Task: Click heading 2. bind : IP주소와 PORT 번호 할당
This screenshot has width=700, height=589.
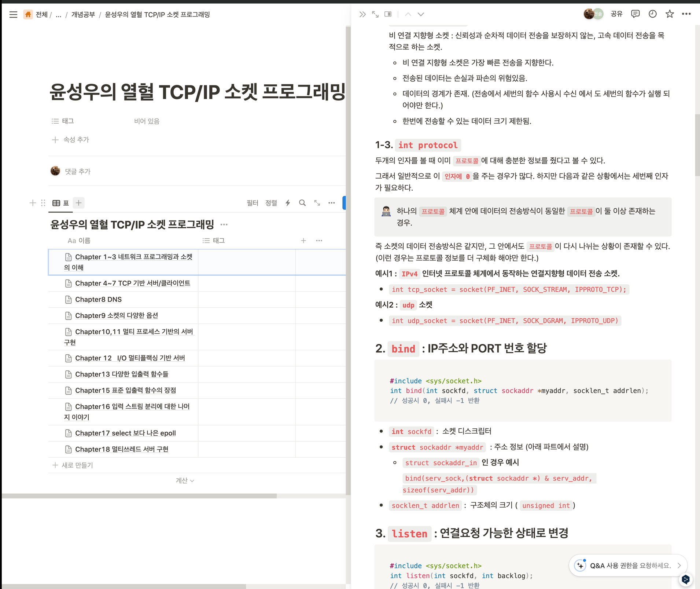Action: tap(461, 348)
